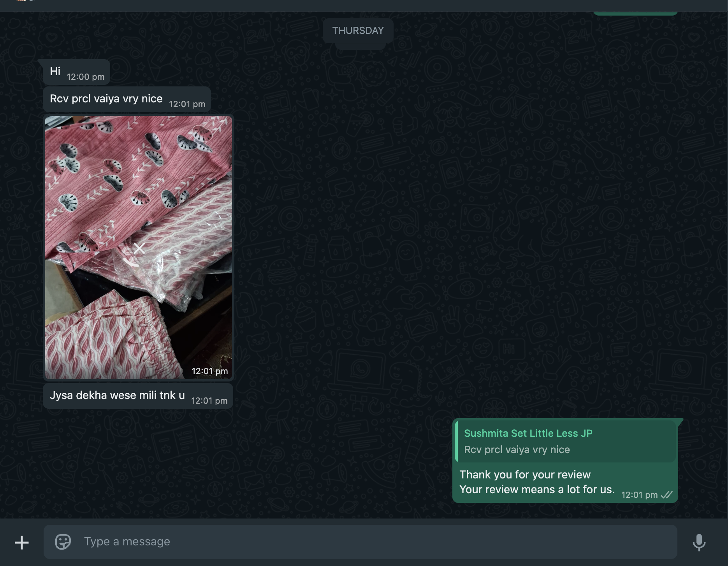This screenshot has height=566, width=728.
Task: Select the Thank you for your review message
Action: coord(536,482)
